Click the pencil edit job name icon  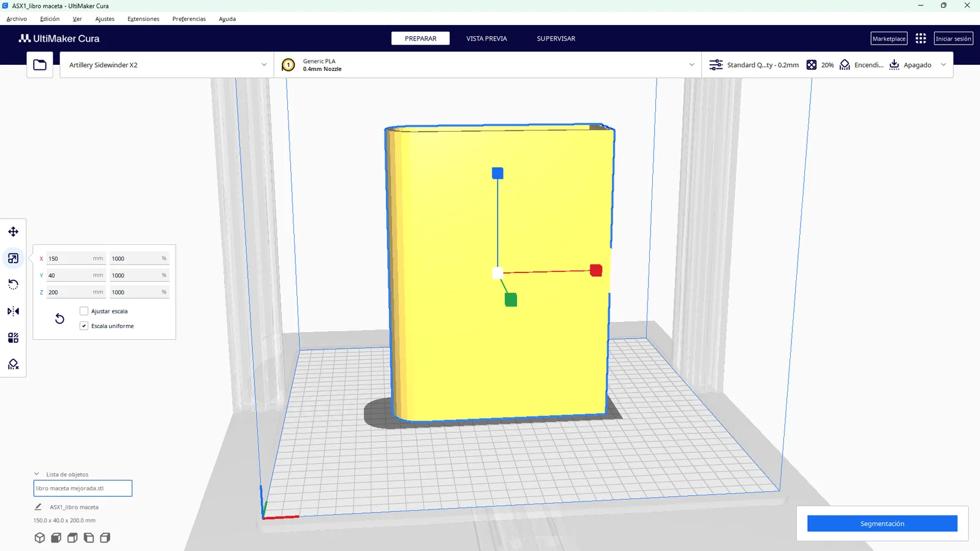pos(38,507)
